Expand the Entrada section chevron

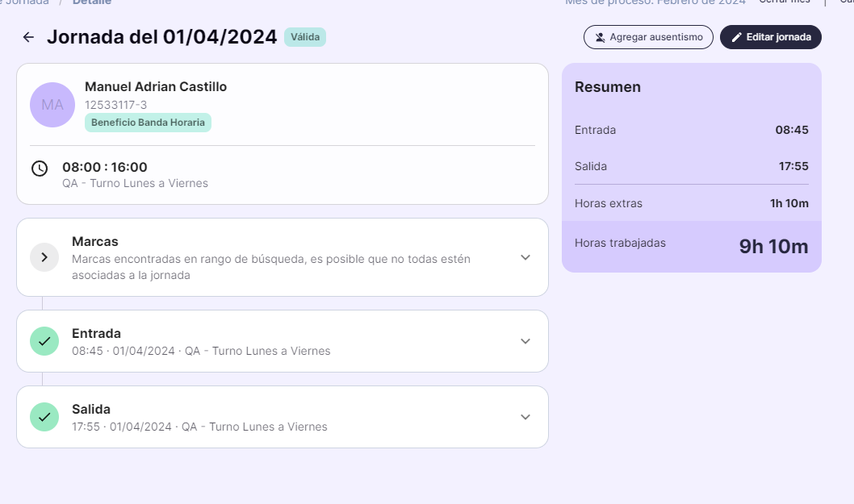(525, 341)
